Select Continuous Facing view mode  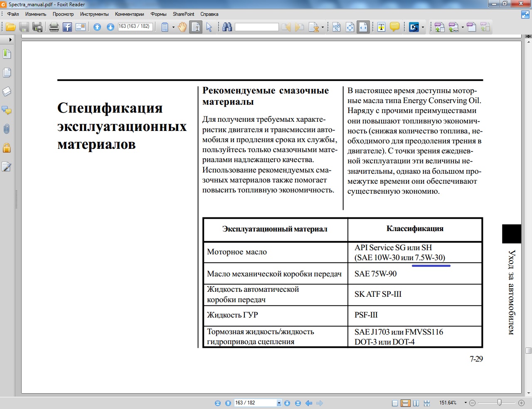(x=427, y=403)
